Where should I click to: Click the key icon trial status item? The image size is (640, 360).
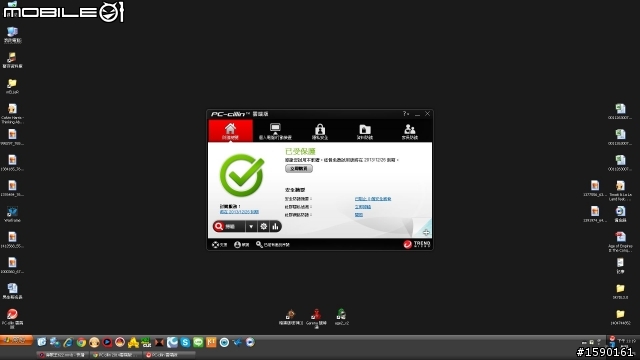(273, 244)
